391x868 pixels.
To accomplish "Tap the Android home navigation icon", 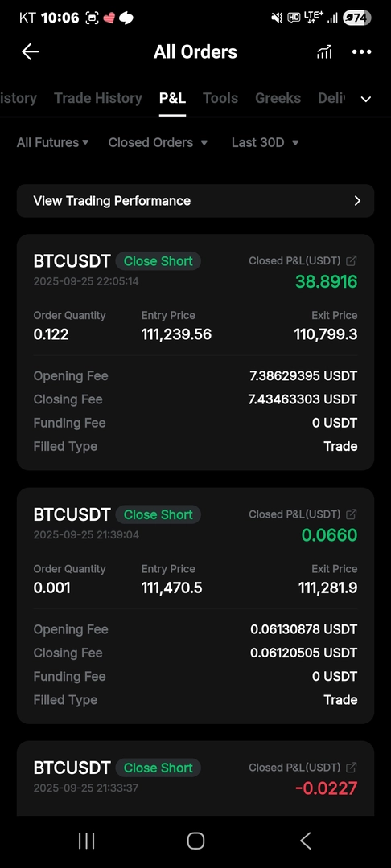I will pos(195,841).
